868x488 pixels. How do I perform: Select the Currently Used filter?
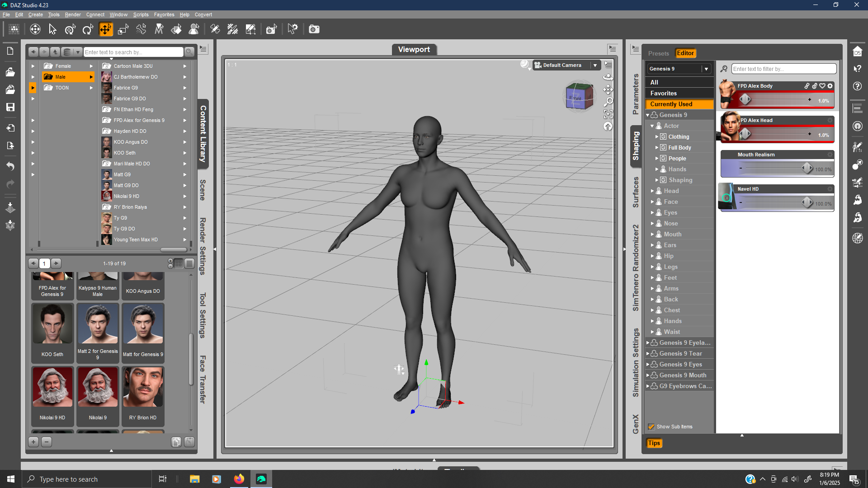tap(671, 104)
